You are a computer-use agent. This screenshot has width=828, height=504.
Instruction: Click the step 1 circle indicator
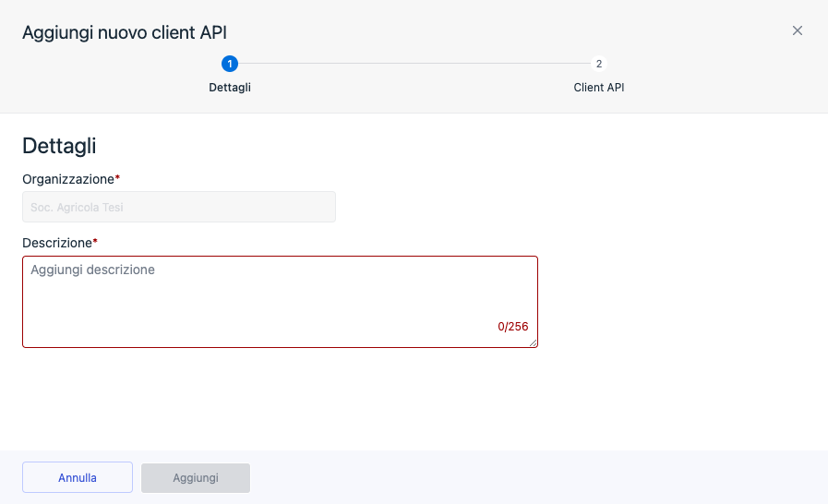click(x=230, y=64)
